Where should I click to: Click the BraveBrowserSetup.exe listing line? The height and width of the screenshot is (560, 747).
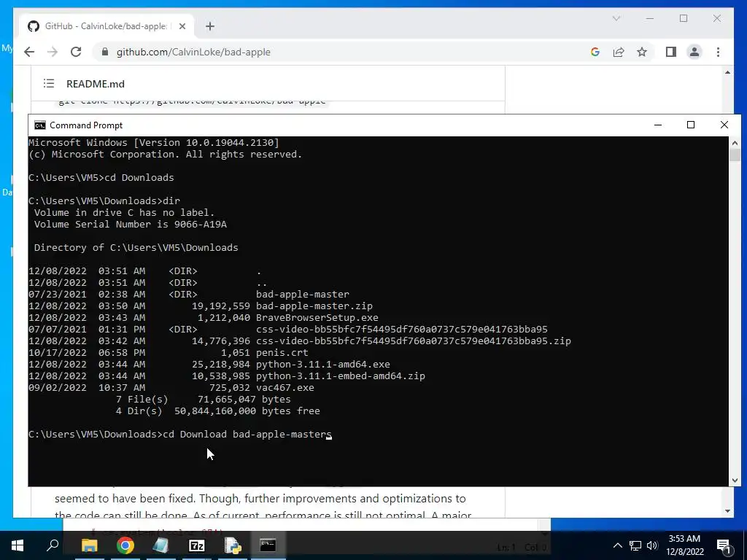[204, 318]
